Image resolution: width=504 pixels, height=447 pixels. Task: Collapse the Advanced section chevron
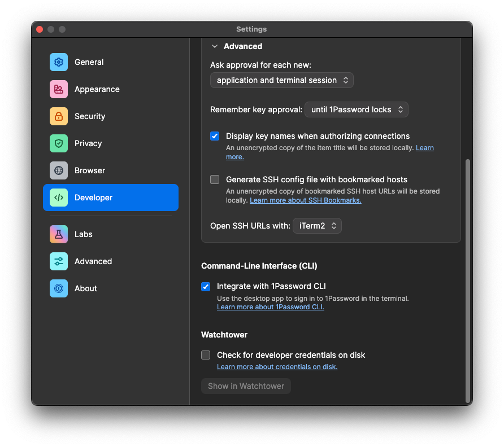pyautogui.click(x=215, y=46)
